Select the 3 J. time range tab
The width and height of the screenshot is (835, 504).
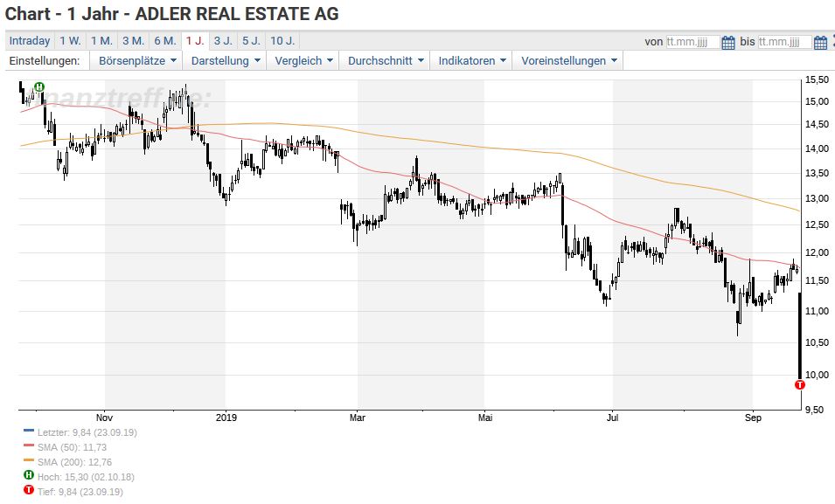[x=223, y=41]
